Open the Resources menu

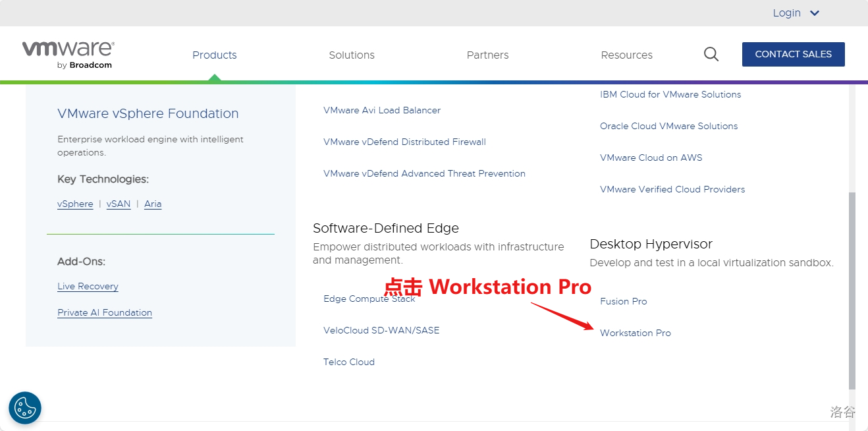click(627, 55)
